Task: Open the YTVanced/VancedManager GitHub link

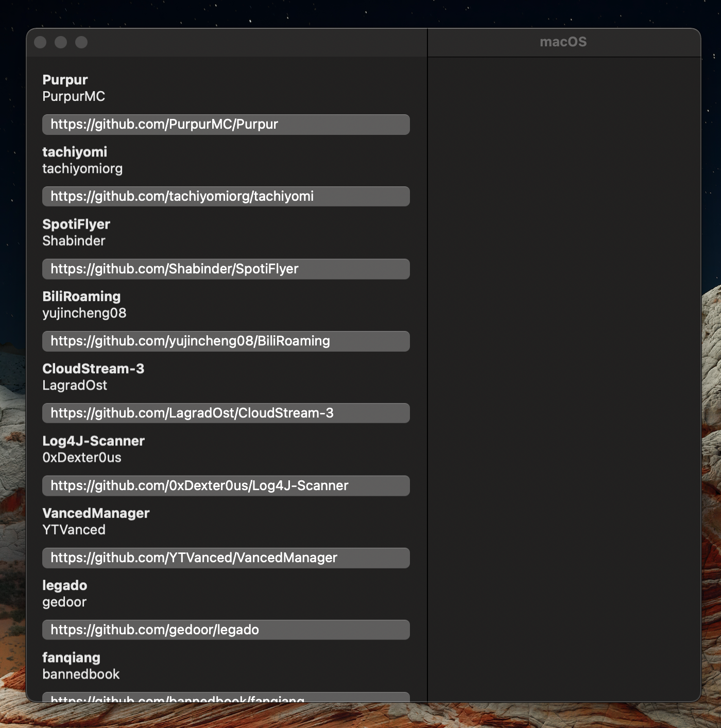Action: 226,558
